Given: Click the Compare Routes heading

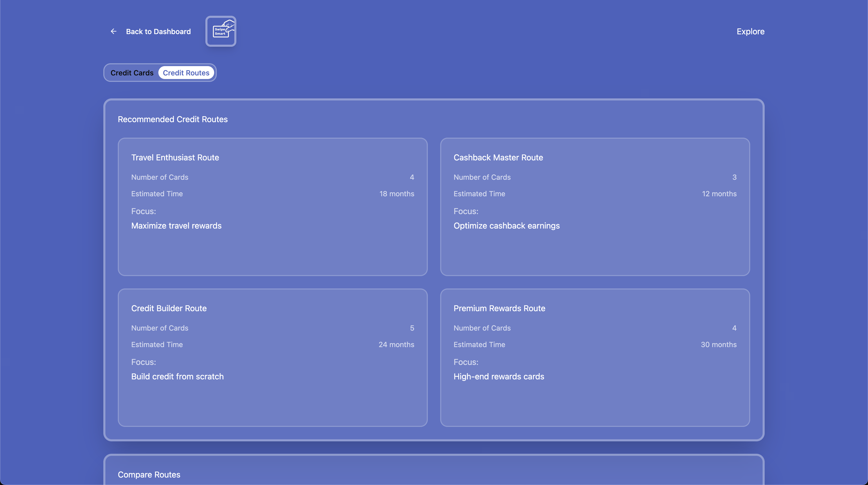Looking at the screenshot, I should (x=149, y=474).
